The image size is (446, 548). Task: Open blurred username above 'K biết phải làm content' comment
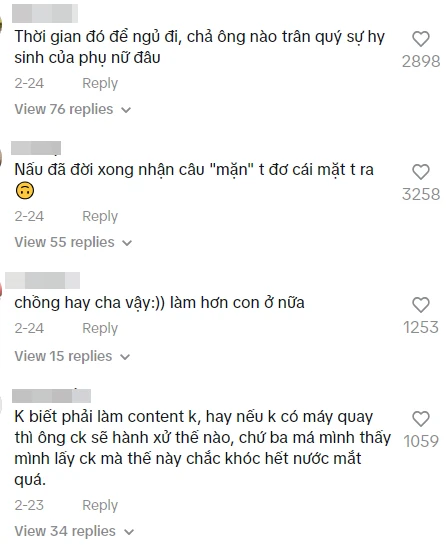tap(51, 396)
